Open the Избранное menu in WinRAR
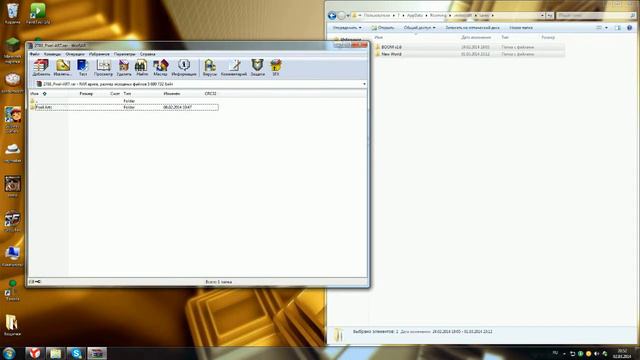640x360 pixels. [x=99, y=54]
